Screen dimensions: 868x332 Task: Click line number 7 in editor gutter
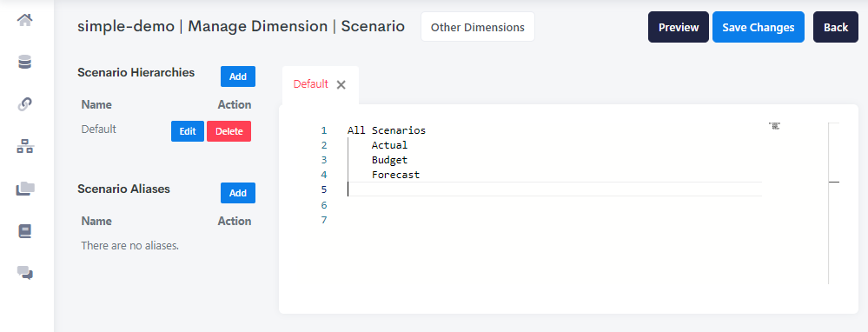(x=324, y=220)
